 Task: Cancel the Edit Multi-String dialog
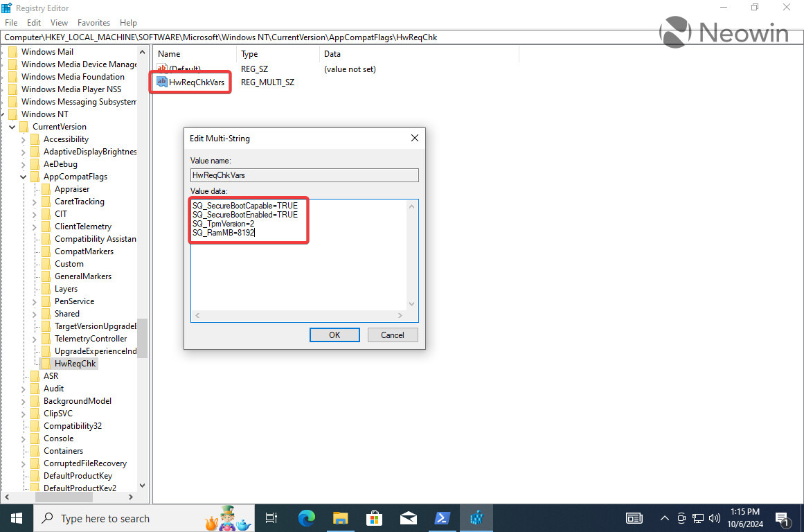[392, 335]
